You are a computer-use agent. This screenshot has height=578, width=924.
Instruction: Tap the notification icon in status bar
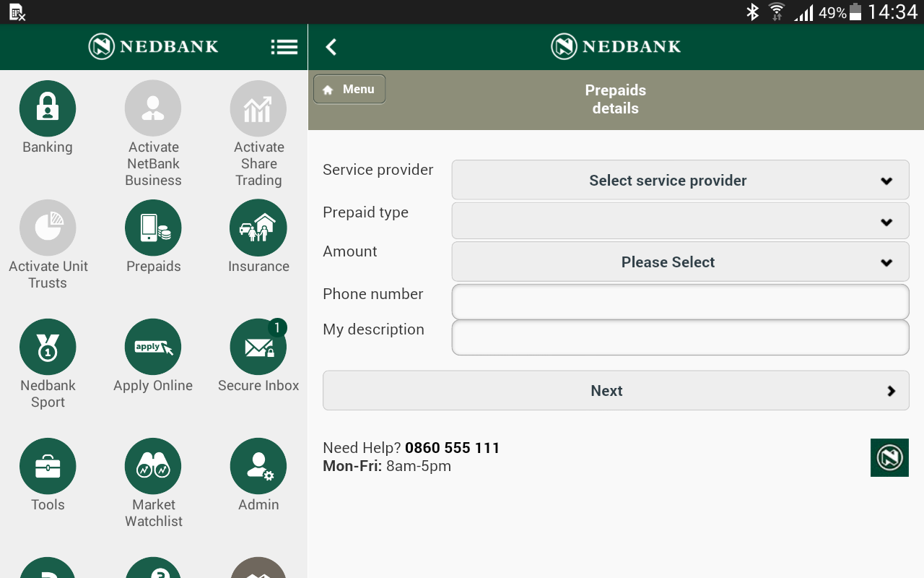(x=17, y=12)
